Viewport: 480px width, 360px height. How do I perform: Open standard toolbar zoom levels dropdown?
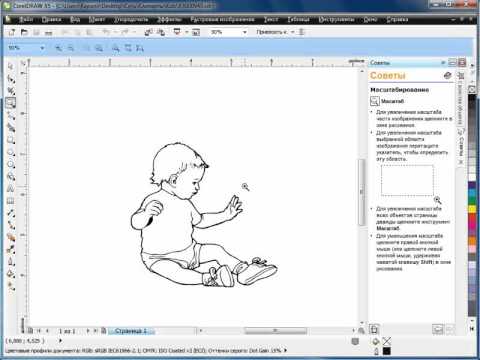pyautogui.click(x=245, y=32)
